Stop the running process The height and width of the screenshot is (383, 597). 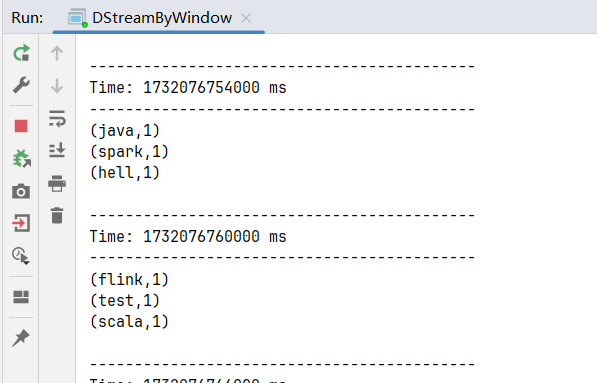pyautogui.click(x=21, y=126)
